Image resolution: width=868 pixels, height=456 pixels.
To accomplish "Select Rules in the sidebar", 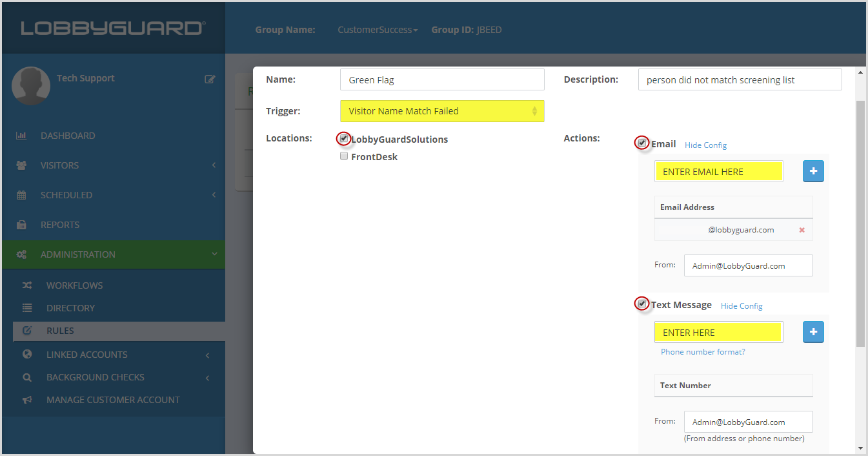I will point(119,331).
